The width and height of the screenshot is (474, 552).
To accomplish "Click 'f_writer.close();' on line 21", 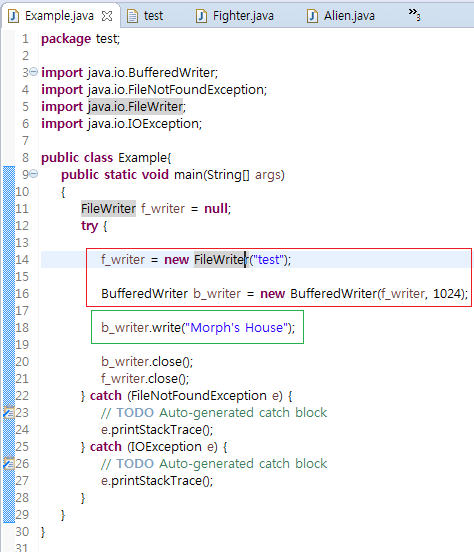I will pos(145,379).
